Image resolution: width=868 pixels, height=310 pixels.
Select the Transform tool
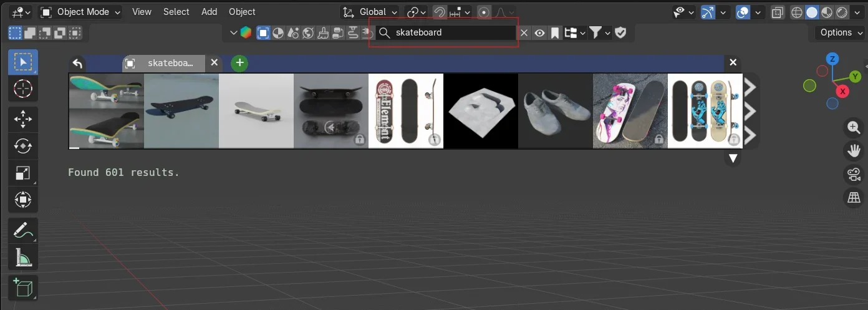[x=23, y=200]
